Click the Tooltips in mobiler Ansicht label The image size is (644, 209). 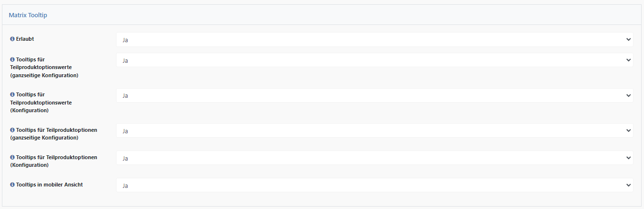coord(49,185)
